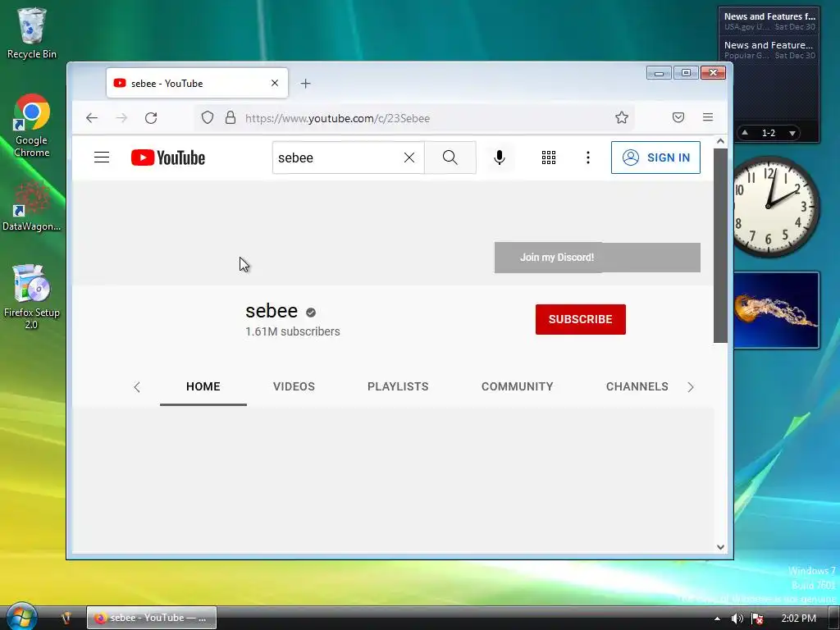Clear the sebee search text

pyautogui.click(x=409, y=157)
